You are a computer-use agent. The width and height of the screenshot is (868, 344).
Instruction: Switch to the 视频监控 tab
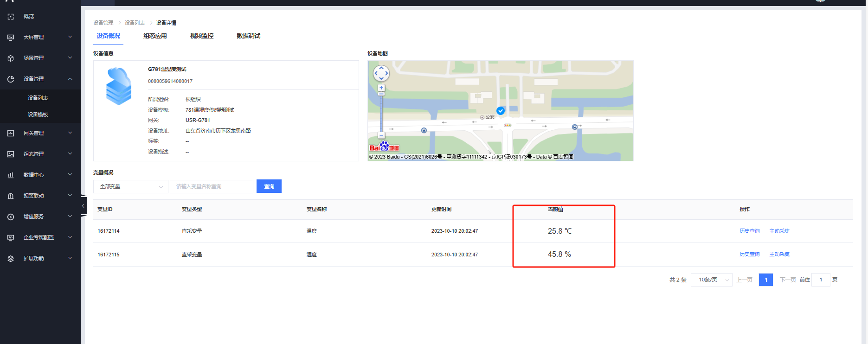pos(202,36)
